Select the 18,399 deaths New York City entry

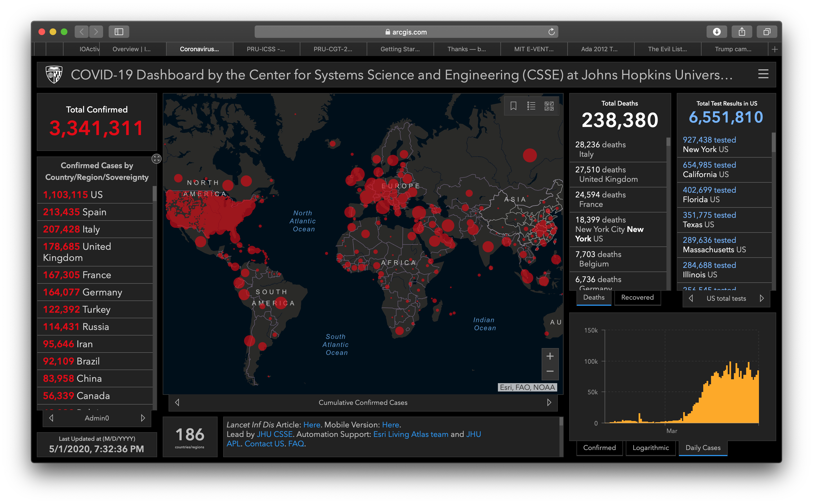(618, 229)
